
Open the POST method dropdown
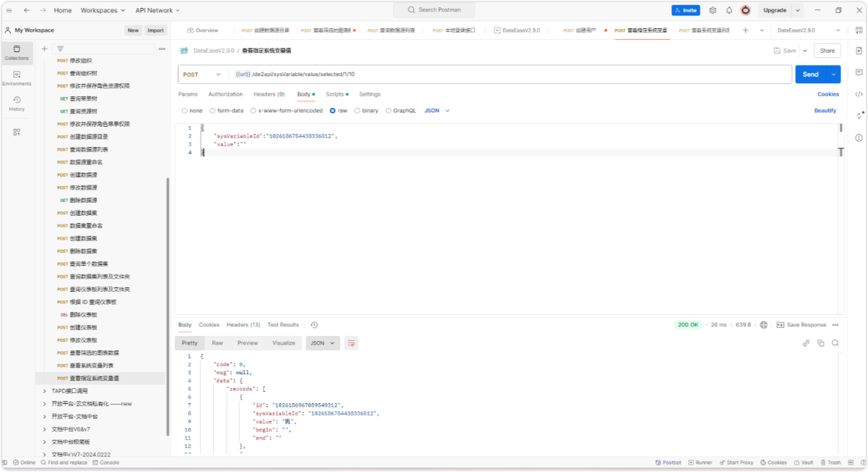coord(202,75)
